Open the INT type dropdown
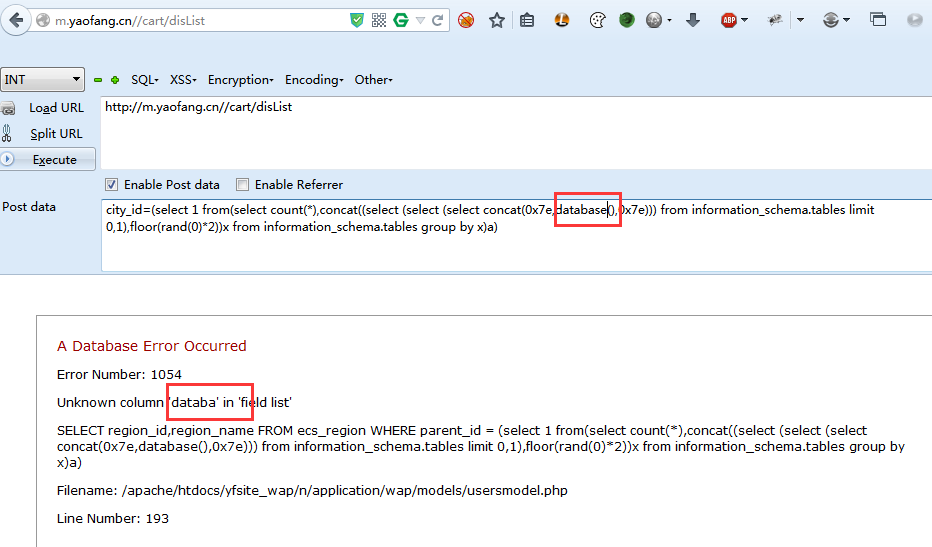 pos(42,80)
